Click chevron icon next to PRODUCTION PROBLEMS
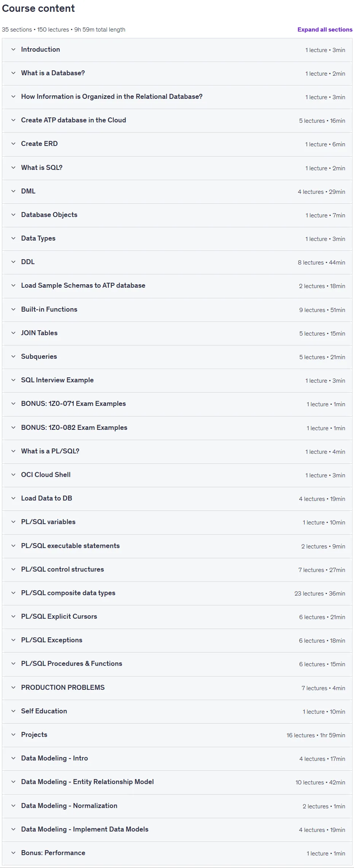Viewport: 354px width, 868px height. point(13,687)
